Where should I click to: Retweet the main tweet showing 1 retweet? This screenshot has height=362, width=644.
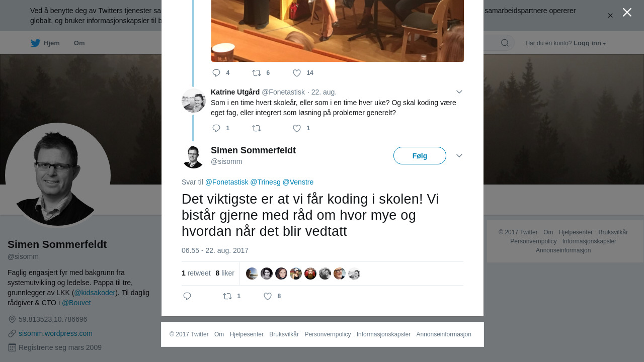(231, 296)
